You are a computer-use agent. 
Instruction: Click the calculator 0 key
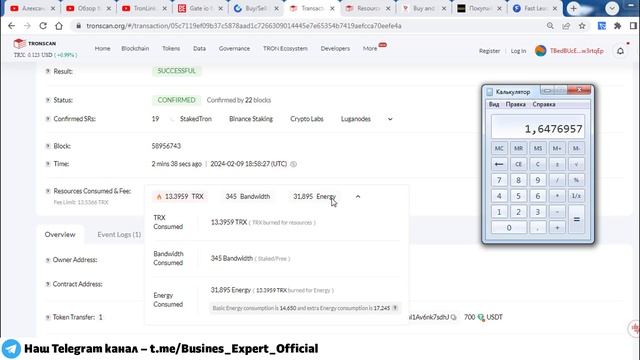pyautogui.click(x=509, y=227)
